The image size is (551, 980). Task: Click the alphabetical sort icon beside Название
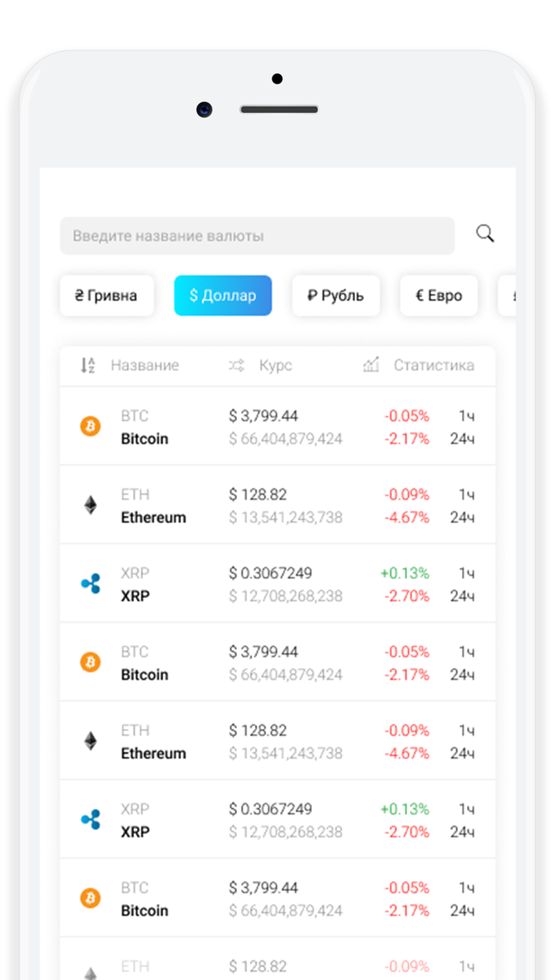click(89, 365)
